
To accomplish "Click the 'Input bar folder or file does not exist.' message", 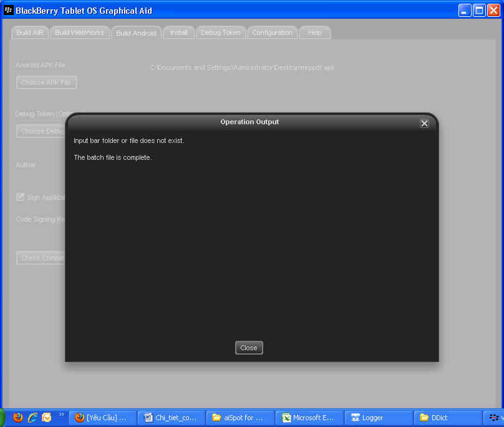I will click(129, 140).
